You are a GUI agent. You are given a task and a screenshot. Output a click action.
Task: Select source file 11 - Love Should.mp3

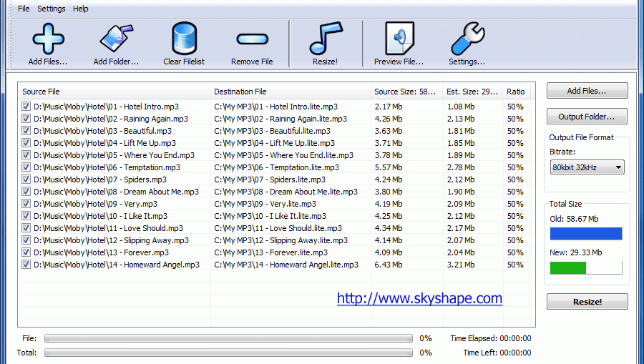pos(109,228)
